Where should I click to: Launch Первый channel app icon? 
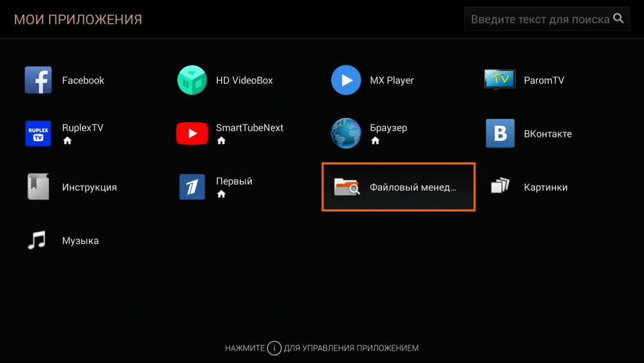[x=192, y=187]
